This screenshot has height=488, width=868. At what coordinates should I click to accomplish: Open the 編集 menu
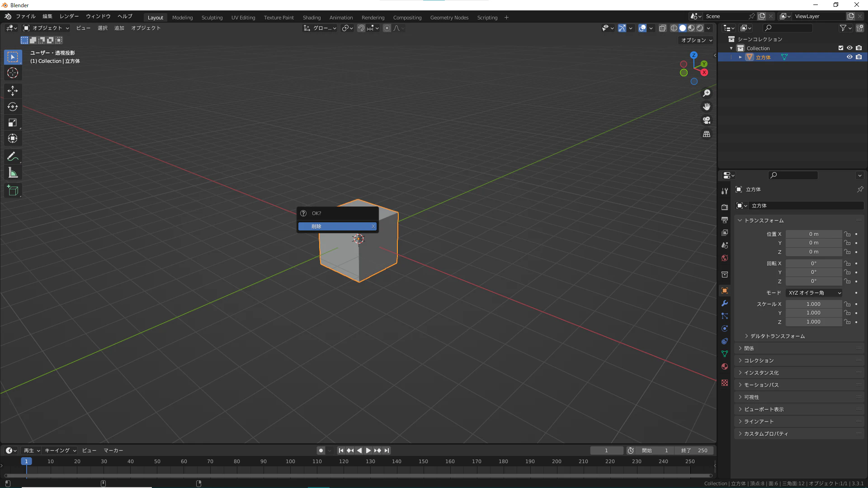(x=47, y=16)
